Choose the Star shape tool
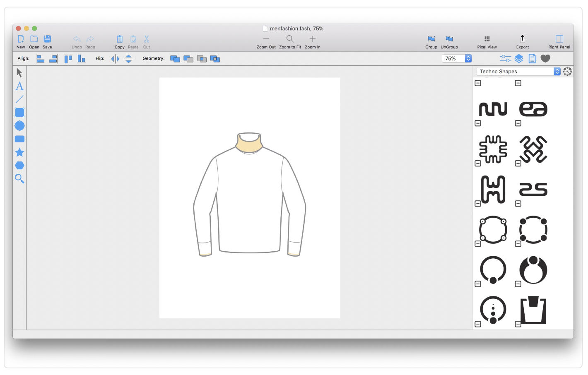This screenshot has height=375, width=588. tap(19, 152)
